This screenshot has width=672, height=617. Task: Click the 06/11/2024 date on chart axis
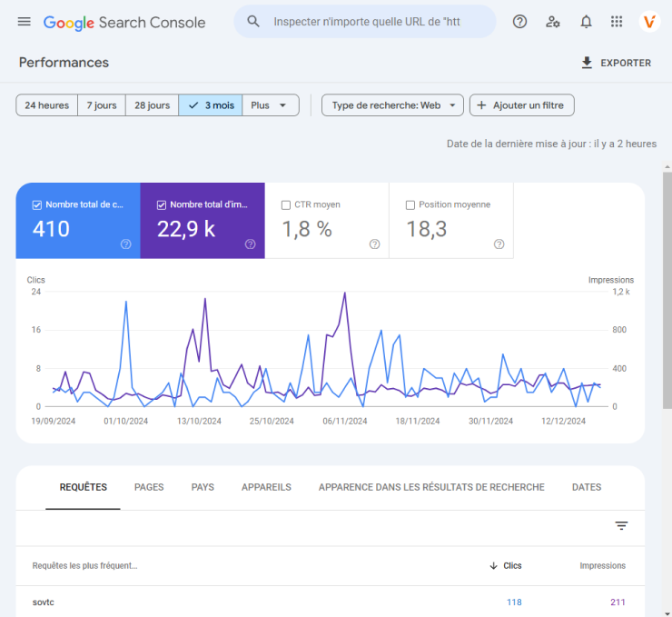point(344,421)
